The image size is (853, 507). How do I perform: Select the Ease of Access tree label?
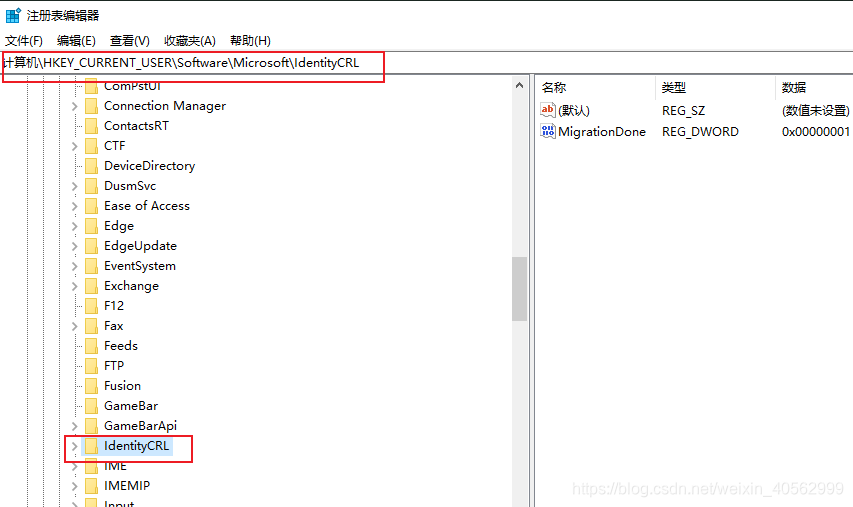pos(147,206)
